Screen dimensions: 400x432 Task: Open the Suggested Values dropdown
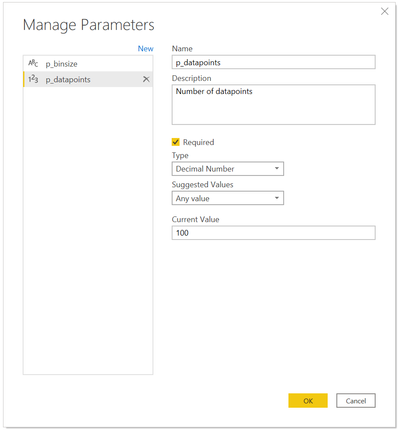coord(228,198)
